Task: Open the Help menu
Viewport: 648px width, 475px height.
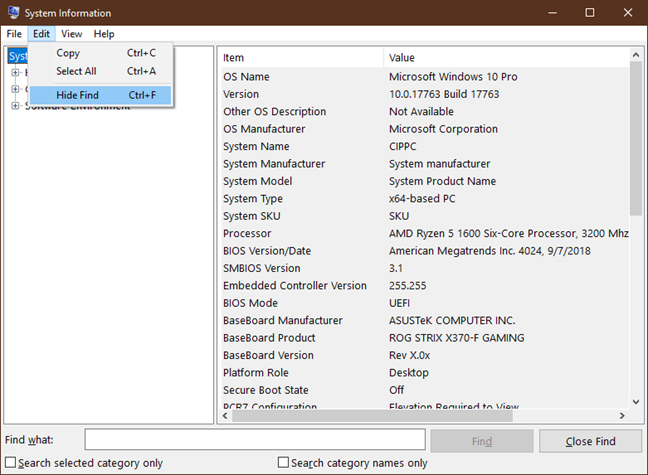Action: 104,34
